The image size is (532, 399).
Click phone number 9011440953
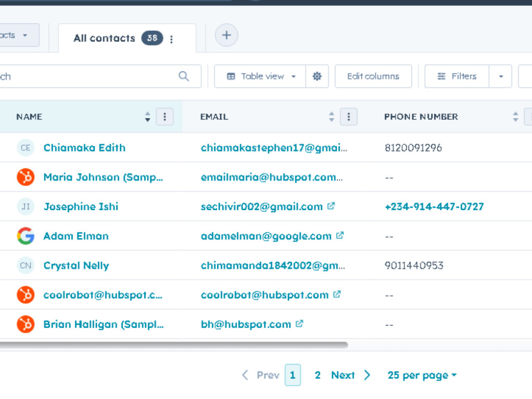click(414, 265)
